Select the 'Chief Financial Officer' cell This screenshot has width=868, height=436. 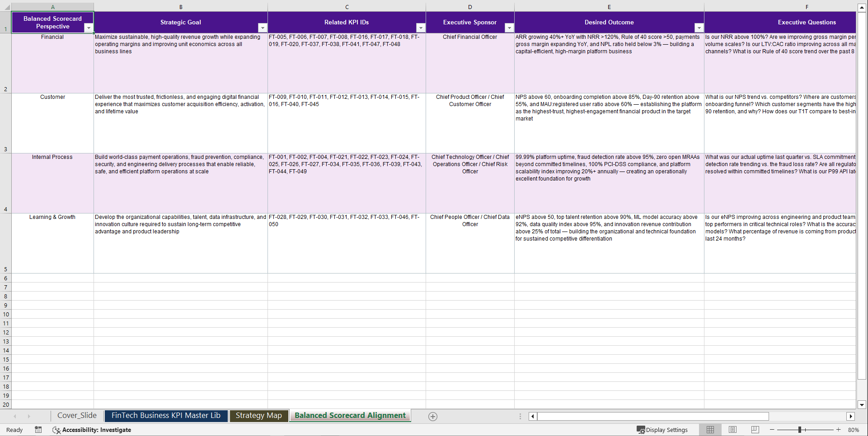point(470,63)
